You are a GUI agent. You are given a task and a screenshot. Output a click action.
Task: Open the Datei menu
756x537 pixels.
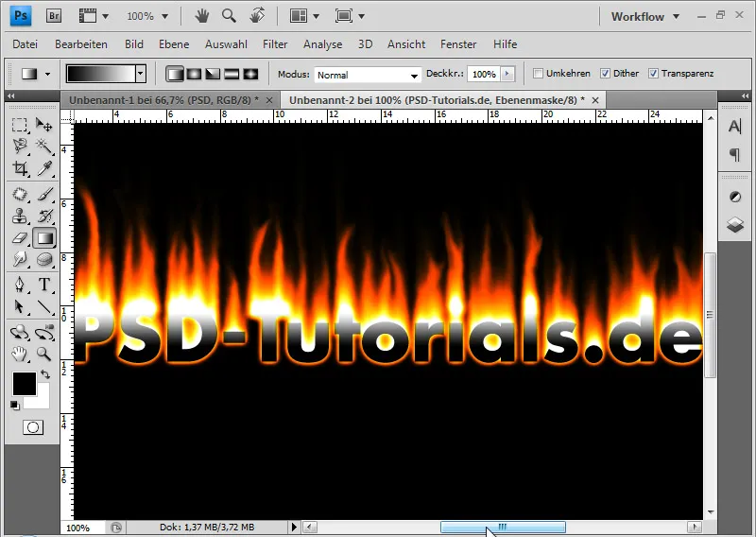coord(26,43)
